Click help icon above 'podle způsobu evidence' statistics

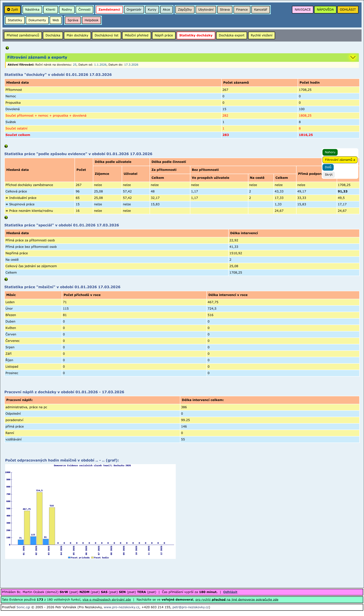(6, 146)
